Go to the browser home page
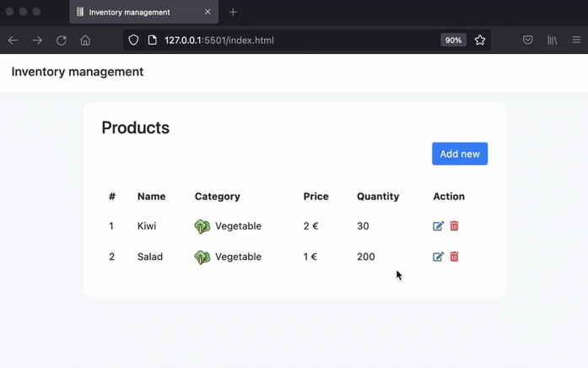 pos(85,41)
